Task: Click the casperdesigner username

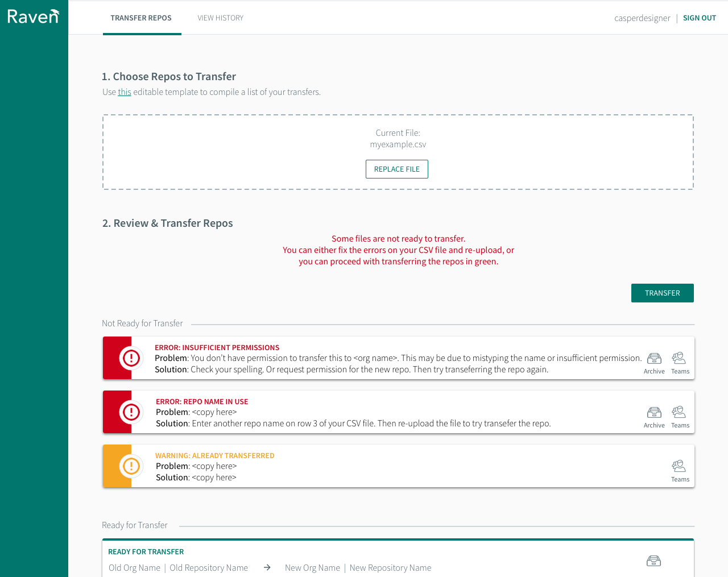Action: click(x=642, y=18)
